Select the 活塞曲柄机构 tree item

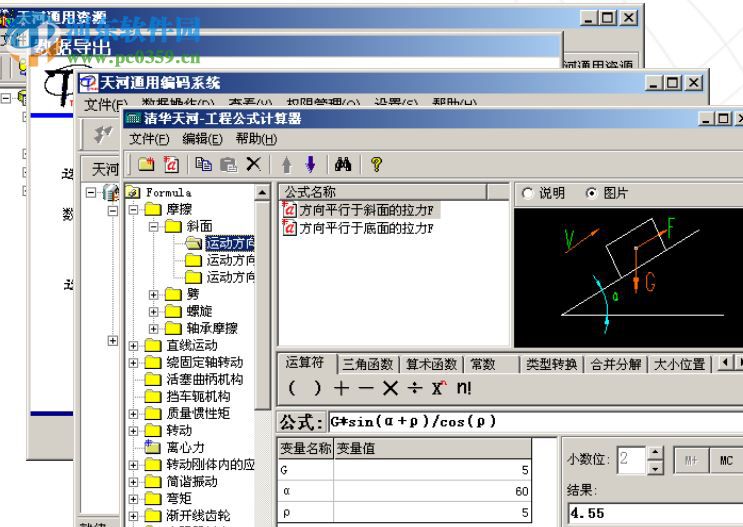coord(205,379)
